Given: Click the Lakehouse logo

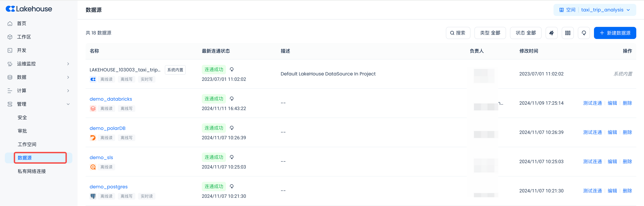Looking at the screenshot, I should (x=29, y=9).
